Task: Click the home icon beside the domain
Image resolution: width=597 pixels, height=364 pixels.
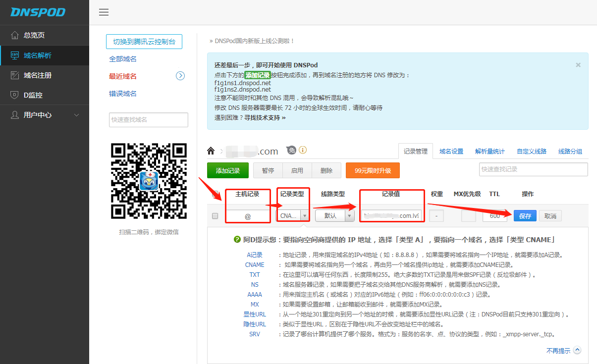Action: [211, 151]
